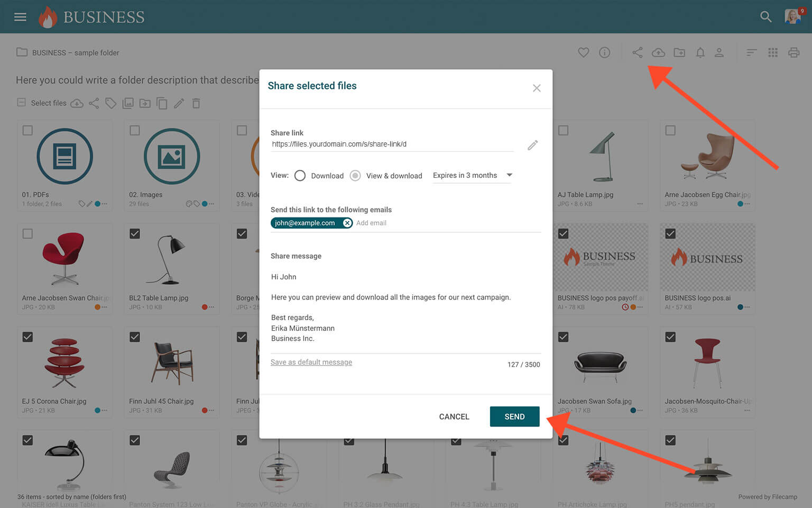
Task: Click the print icon
Action: 793,52
